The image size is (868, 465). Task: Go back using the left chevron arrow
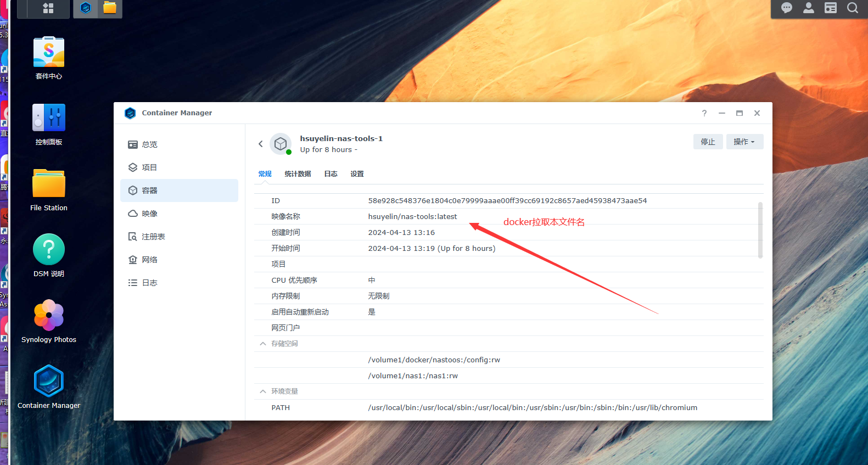click(261, 144)
